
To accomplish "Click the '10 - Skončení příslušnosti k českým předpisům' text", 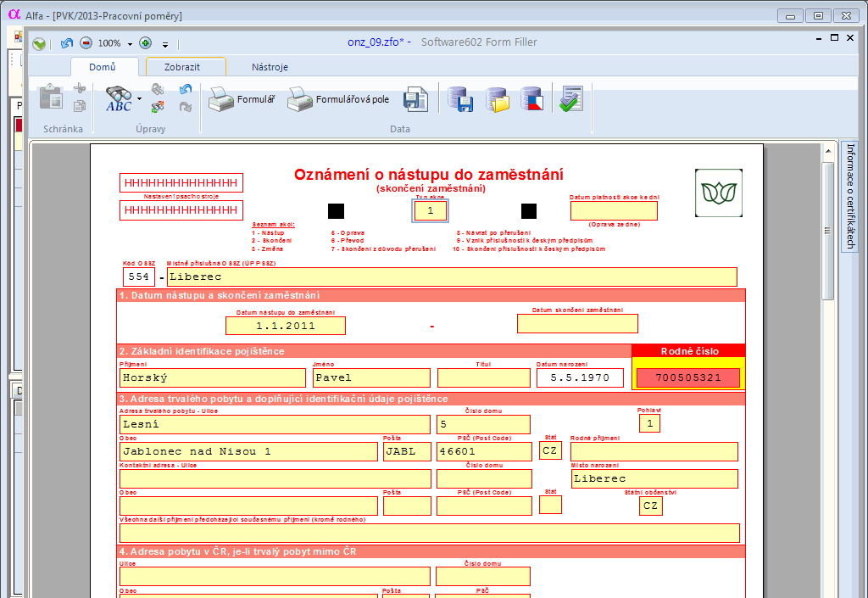I will tap(529, 249).
